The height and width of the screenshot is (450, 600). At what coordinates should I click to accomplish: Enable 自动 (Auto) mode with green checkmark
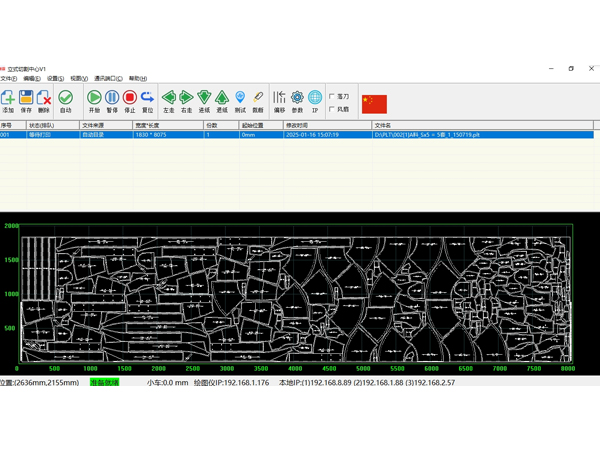(x=65, y=99)
